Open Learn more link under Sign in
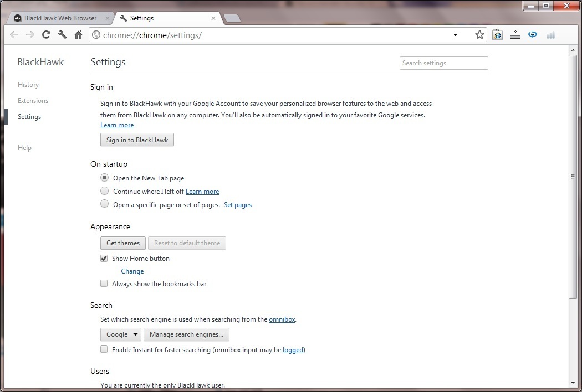Image resolution: width=582 pixels, height=392 pixels. click(x=117, y=125)
